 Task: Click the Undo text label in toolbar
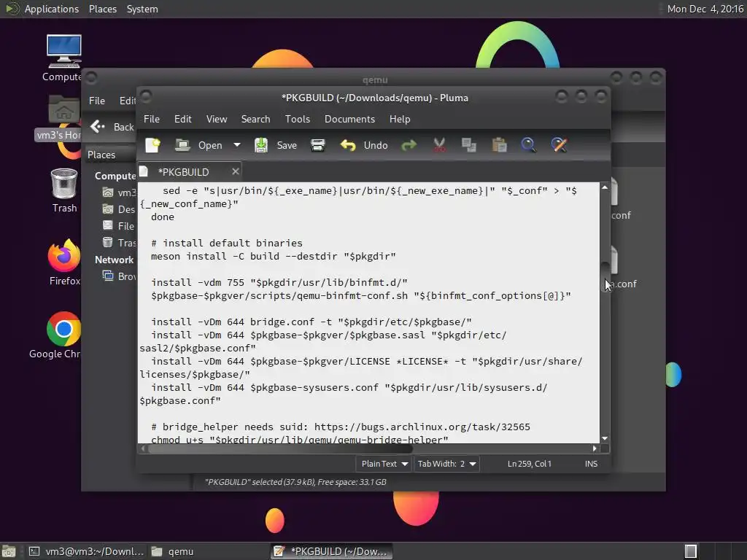coord(376,145)
